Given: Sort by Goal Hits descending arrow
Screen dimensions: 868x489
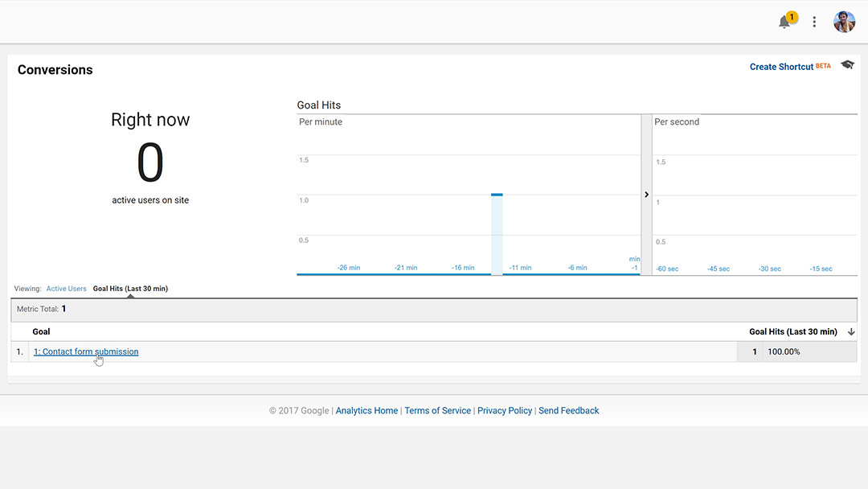Looking at the screenshot, I should (x=851, y=331).
